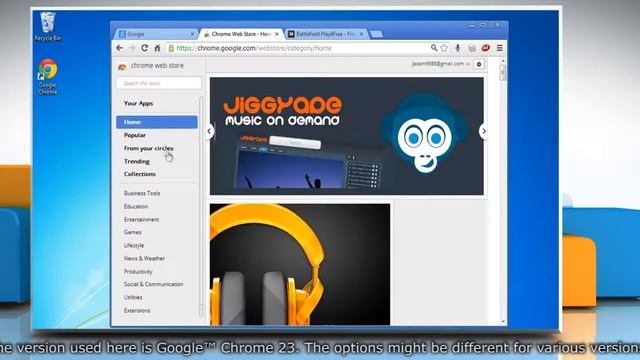Click the page scroll-down arrow
Viewport: 640px width, 360px height.
pos(503,322)
